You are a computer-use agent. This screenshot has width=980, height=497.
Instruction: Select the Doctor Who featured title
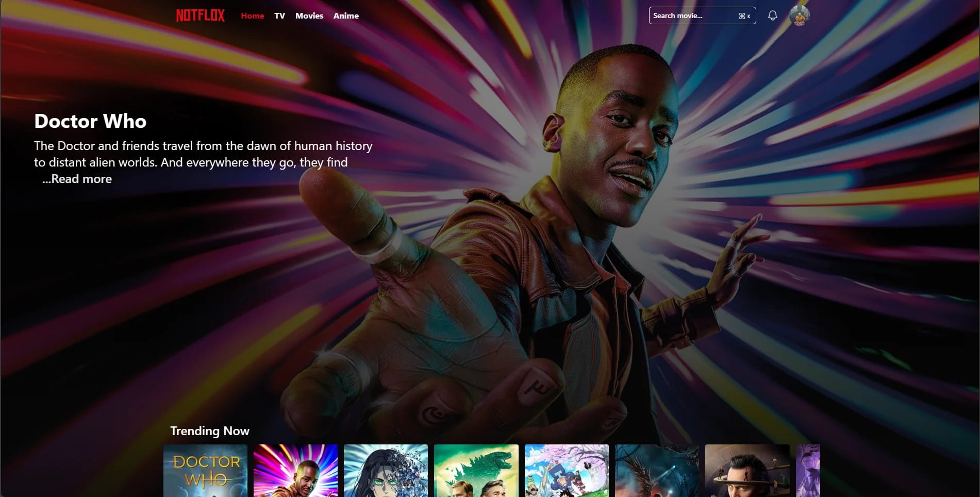pos(90,121)
